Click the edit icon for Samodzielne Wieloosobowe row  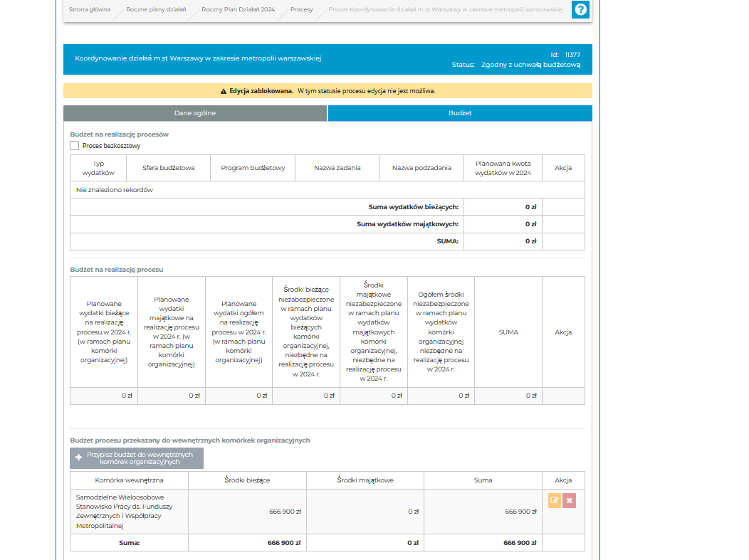coord(555,501)
